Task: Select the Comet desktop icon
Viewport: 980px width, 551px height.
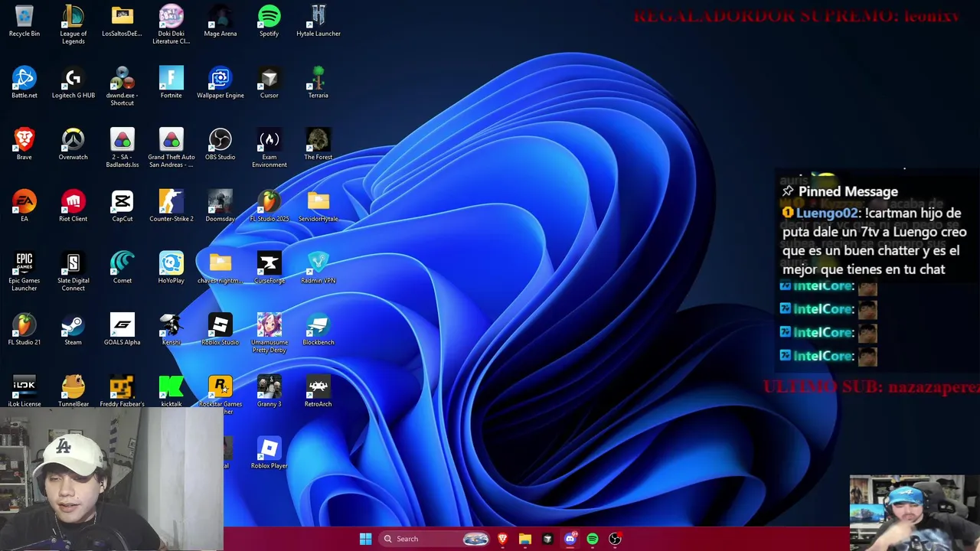Action: (122, 268)
